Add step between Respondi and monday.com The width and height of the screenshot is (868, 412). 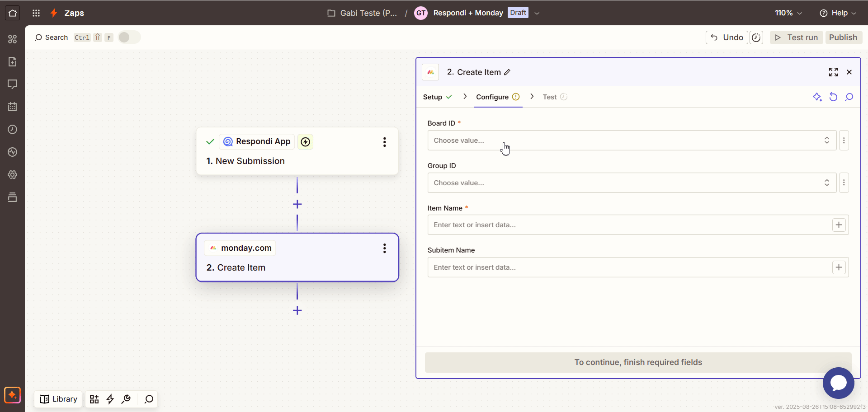pos(297,204)
